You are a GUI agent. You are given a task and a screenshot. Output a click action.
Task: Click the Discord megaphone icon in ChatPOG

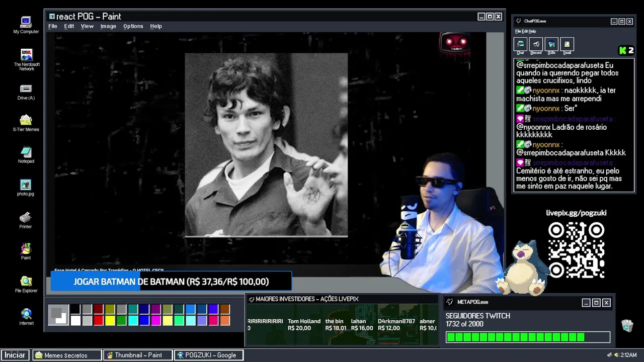coord(536,45)
